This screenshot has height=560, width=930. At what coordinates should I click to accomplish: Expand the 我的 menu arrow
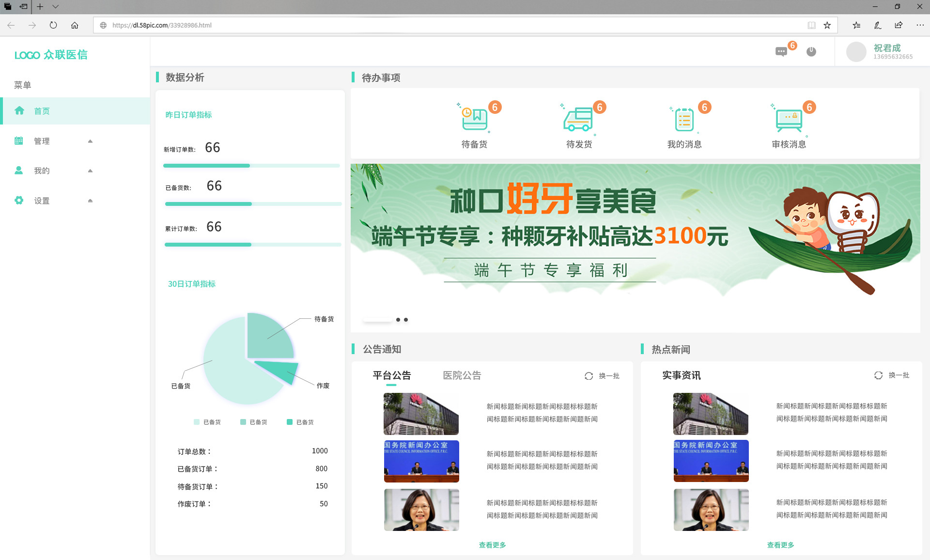coord(90,171)
